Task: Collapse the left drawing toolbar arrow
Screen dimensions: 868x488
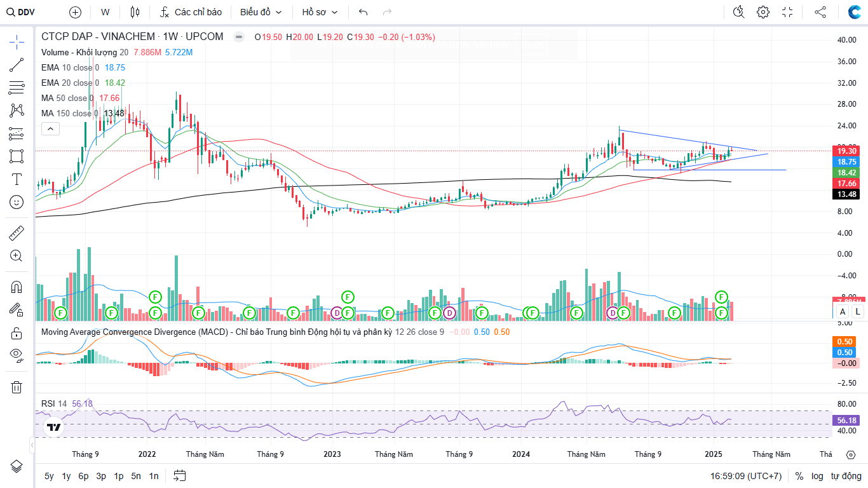Action: pyautogui.click(x=32, y=444)
